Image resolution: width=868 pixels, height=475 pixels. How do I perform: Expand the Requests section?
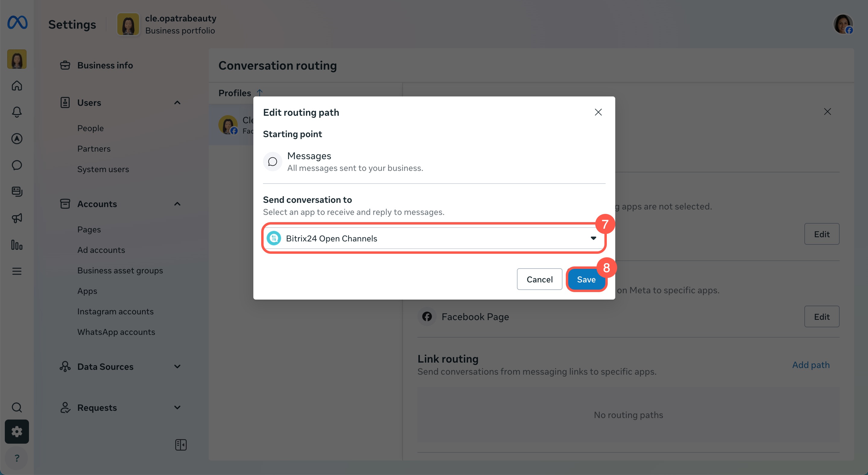click(x=177, y=408)
